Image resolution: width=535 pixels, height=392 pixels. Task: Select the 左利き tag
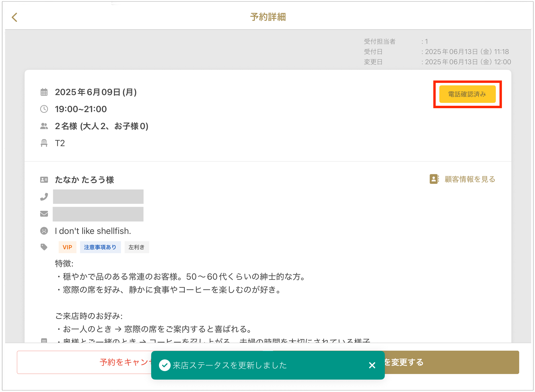point(137,247)
